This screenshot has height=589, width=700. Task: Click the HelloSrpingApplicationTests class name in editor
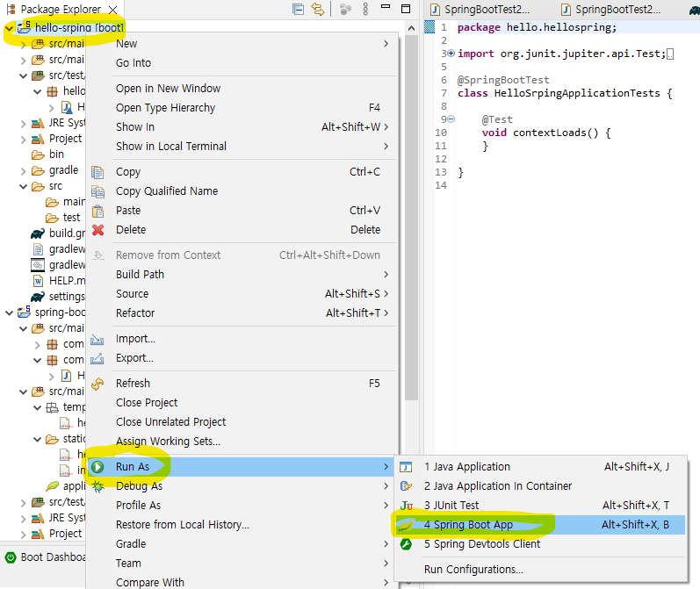pos(577,93)
